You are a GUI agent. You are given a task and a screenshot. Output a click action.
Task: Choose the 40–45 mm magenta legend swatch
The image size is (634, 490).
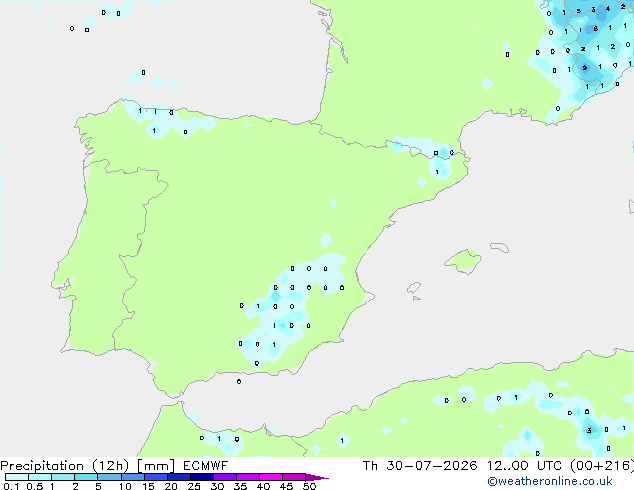(x=271, y=477)
